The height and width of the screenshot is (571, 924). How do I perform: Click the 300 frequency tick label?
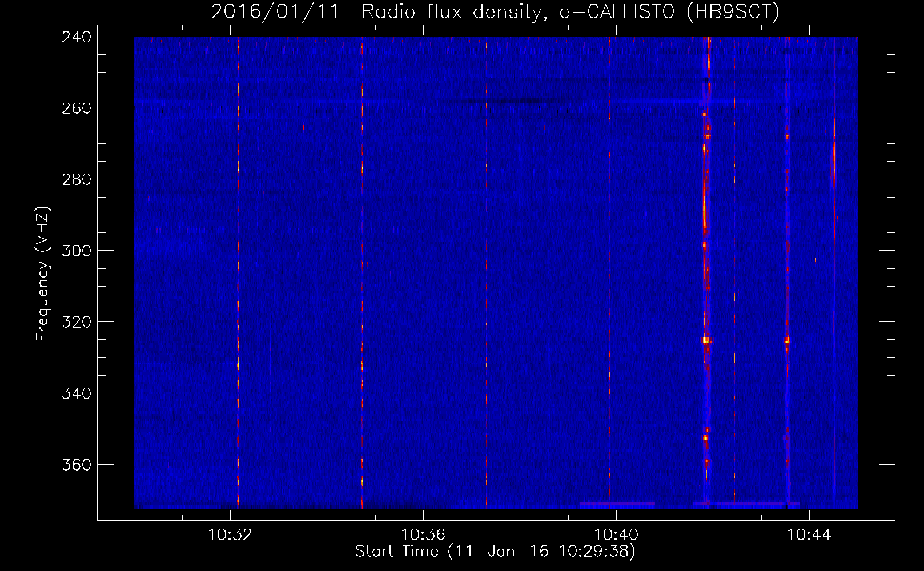coord(77,251)
